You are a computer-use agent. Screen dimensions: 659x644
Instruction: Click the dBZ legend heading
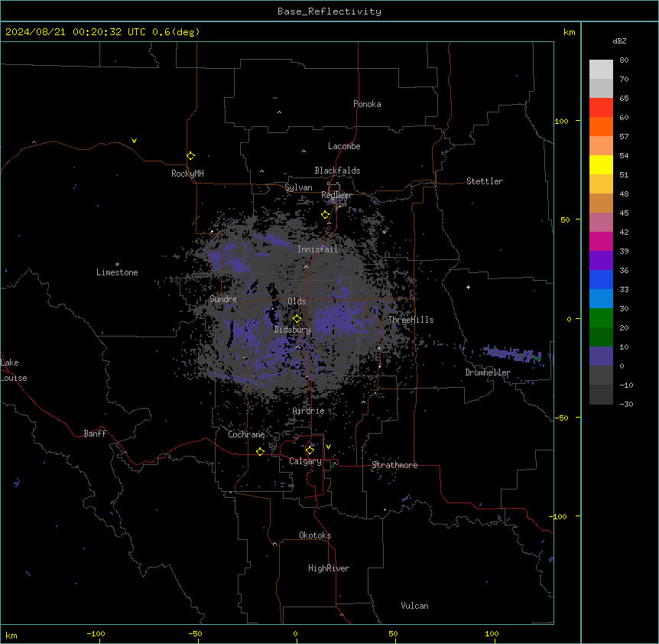(x=619, y=41)
